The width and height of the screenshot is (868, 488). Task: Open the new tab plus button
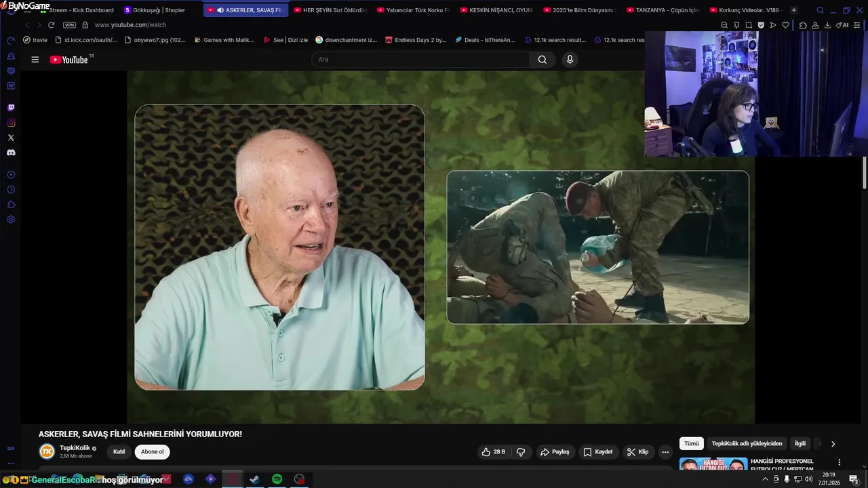794,10
